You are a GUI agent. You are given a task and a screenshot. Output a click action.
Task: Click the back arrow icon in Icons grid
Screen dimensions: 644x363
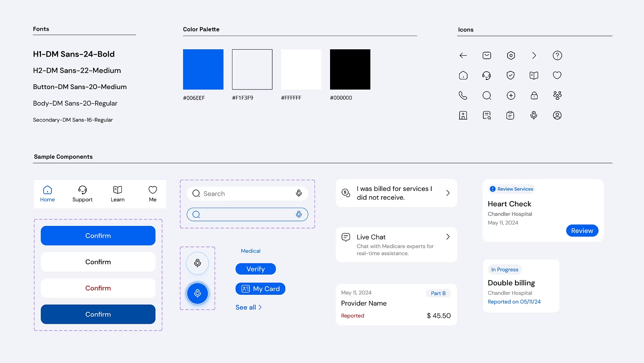coord(463,56)
